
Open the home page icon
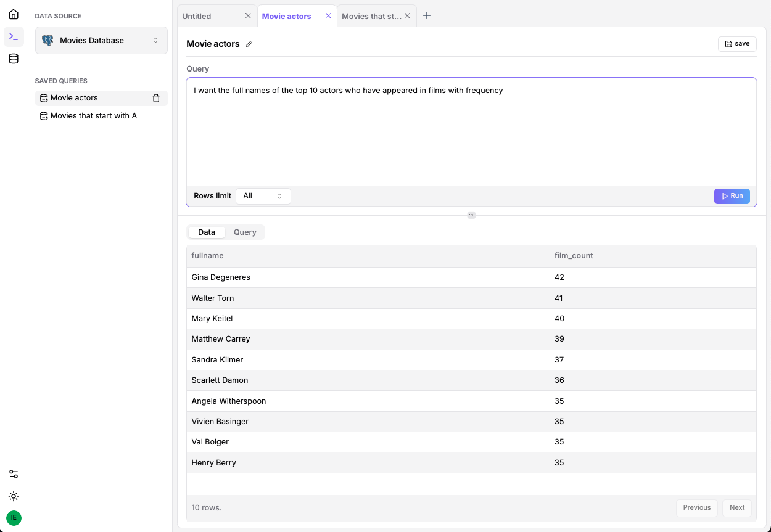[14, 14]
